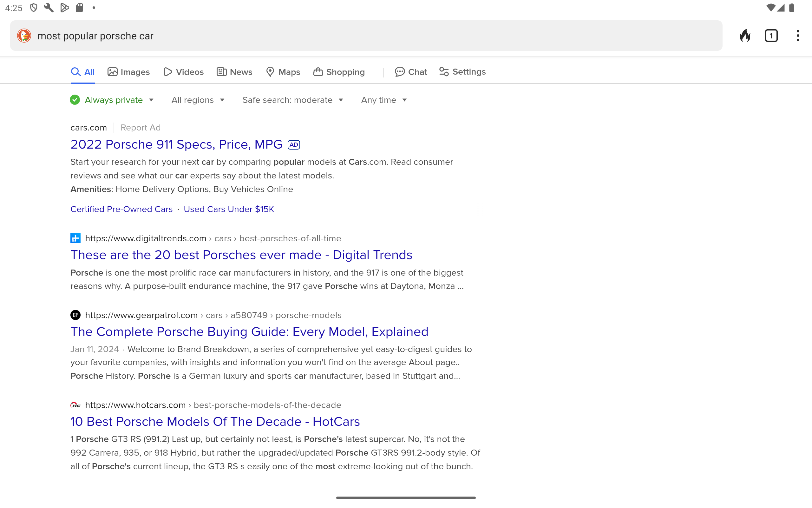Tap the battery icon in status bar
The height and width of the screenshot is (508, 812).
click(x=792, y=8)
